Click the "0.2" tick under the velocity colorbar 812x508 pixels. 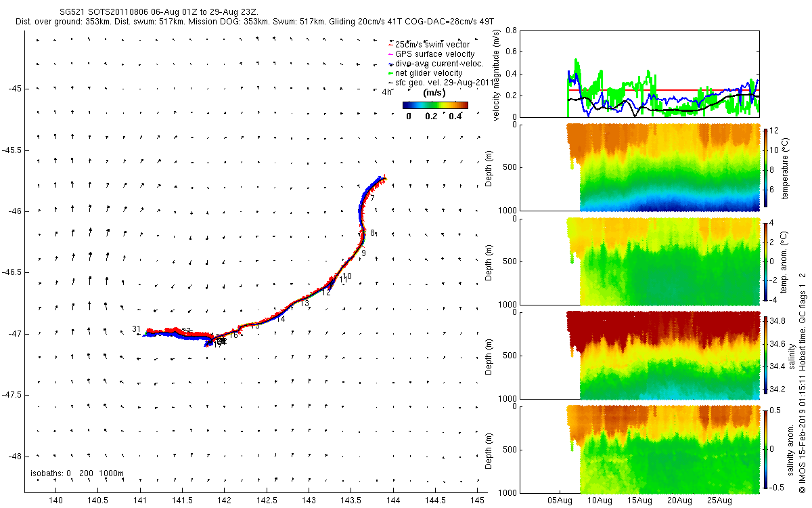pyautogui.click(x=431, y=117)
